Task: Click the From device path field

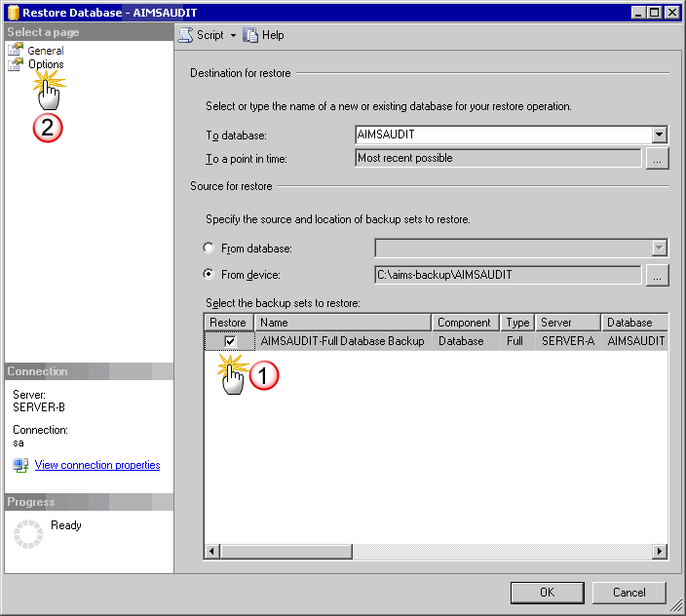Action: (x=507, y=275)
